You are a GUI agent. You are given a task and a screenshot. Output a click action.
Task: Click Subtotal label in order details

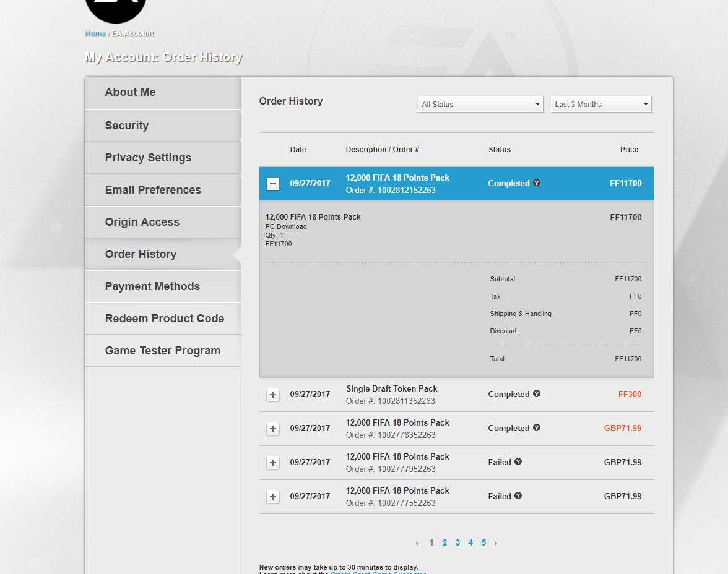[503, 279]
